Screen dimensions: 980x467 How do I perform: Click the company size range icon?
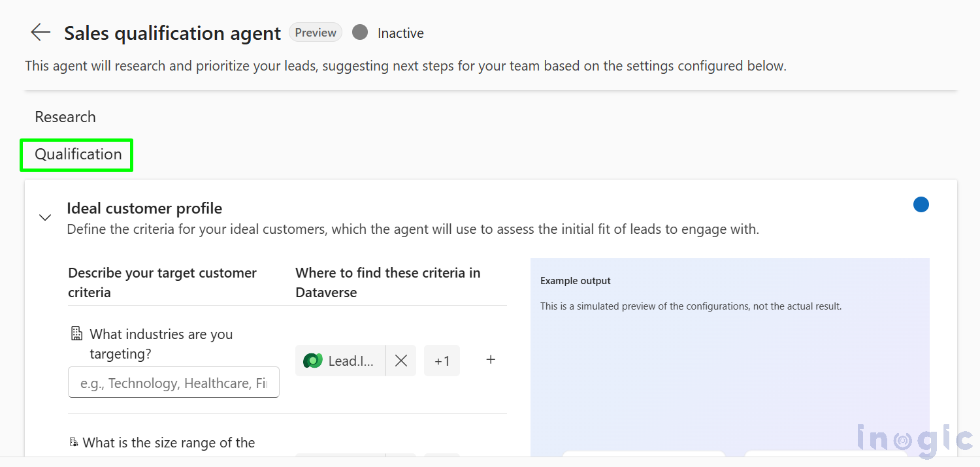(74, 442)
